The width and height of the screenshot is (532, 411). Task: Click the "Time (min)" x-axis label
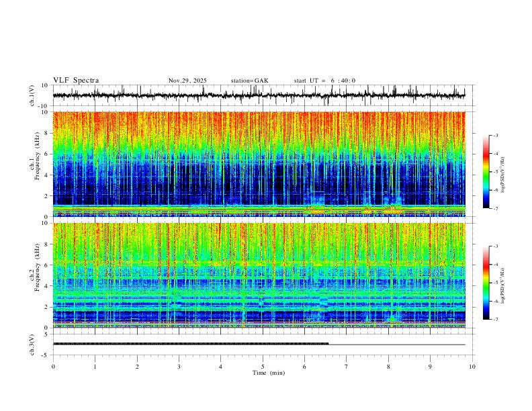coord(269,373)
